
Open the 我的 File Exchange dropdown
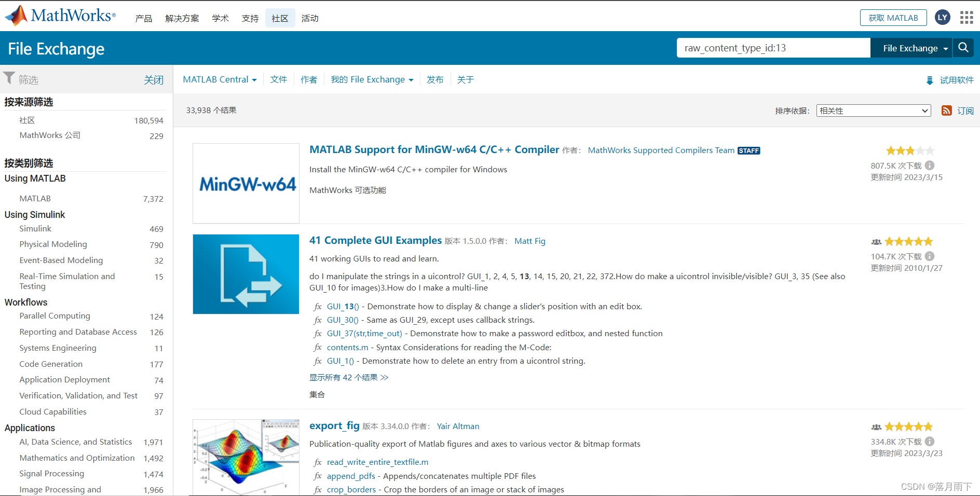point(372,79)
